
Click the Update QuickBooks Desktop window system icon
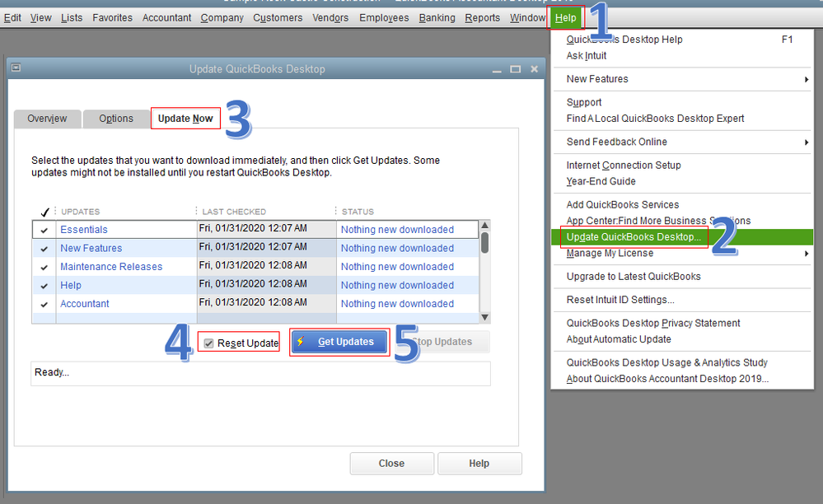tap(16, 68)
